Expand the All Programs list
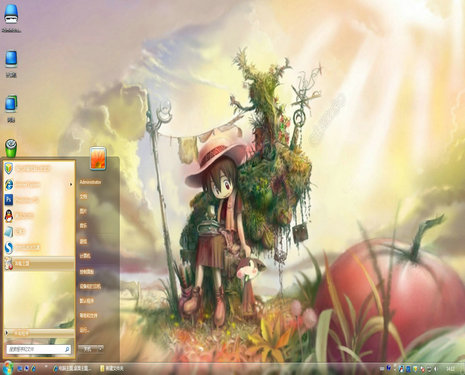 point(39,333)
